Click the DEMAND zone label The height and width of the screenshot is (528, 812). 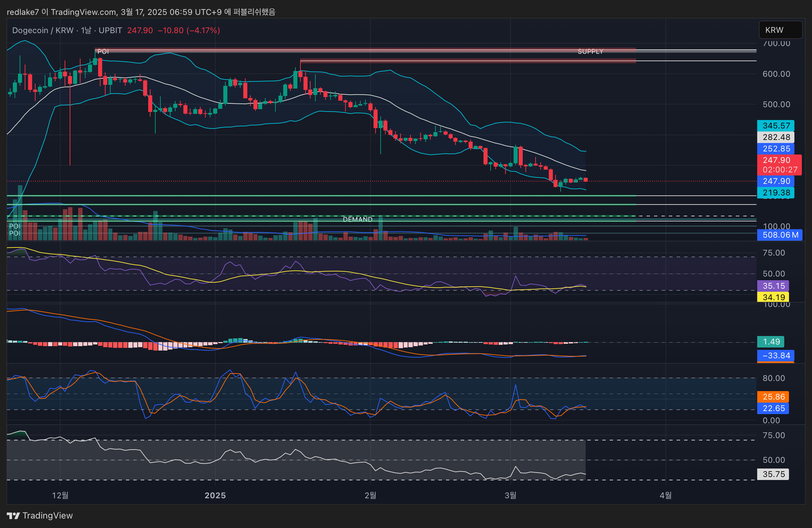357,219
